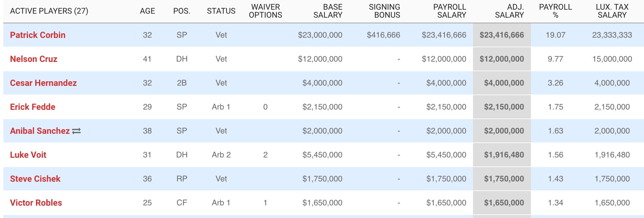
Task: Click the Steve Cishek name link
Action: pos(35,179)
